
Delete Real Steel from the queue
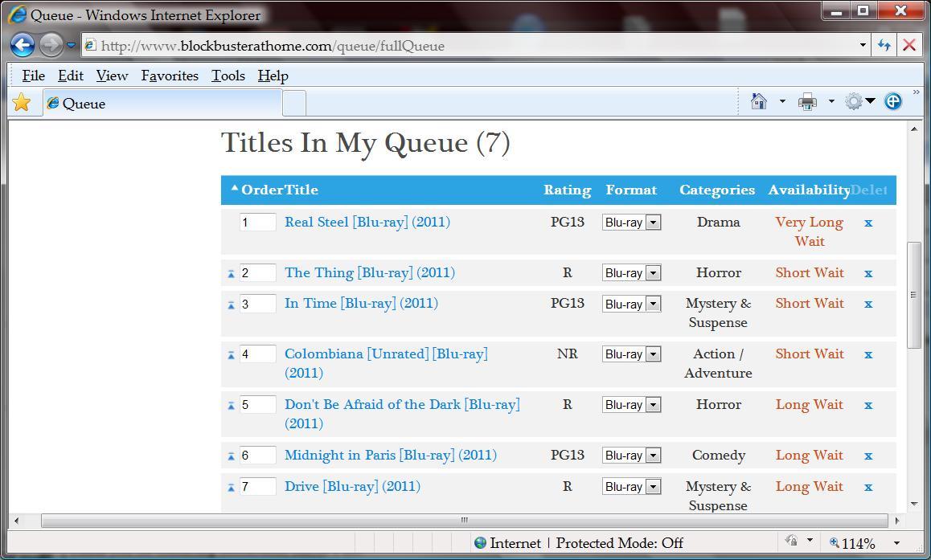(x=868, y=223)
